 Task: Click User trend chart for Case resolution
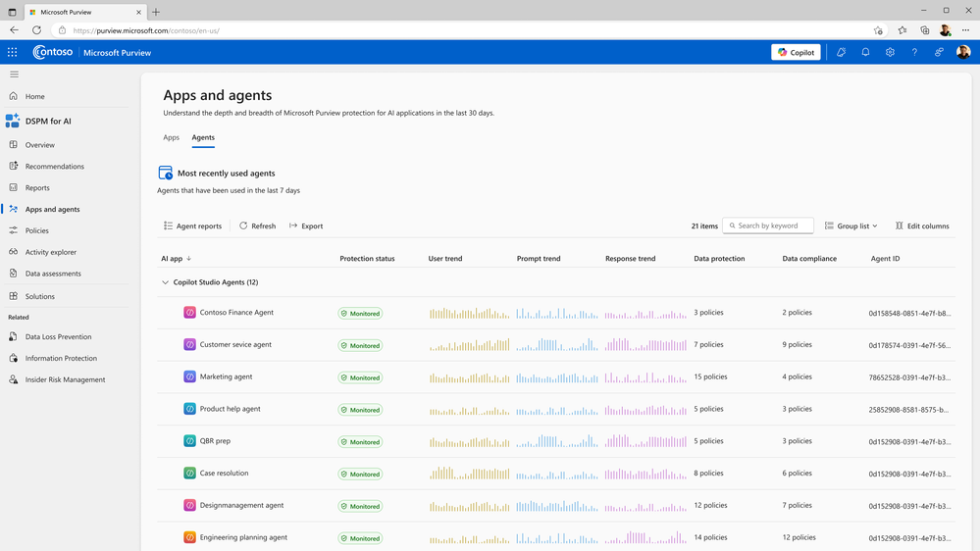pos(469,473)
